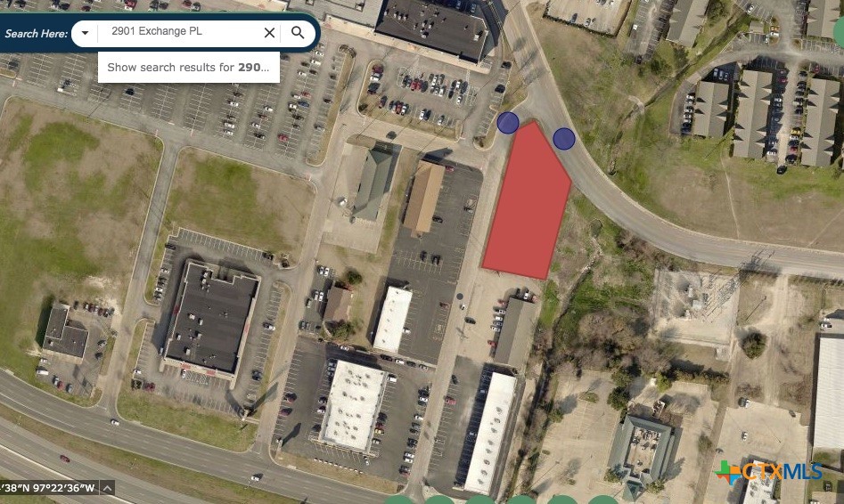The height and width of the screenshot is (504, 844).
Task: Click the leftmost green circle along the bottom edge
Action: tap(399, 500)
